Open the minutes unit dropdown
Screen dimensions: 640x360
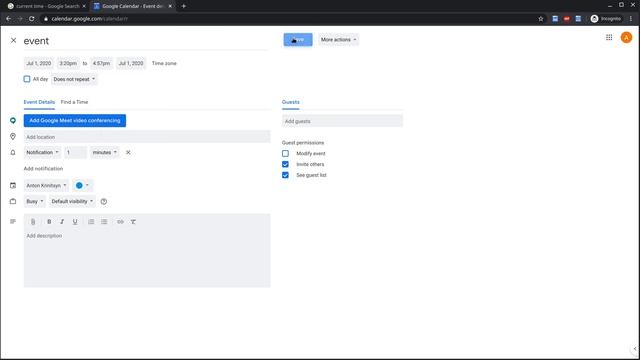pos(105,152)
